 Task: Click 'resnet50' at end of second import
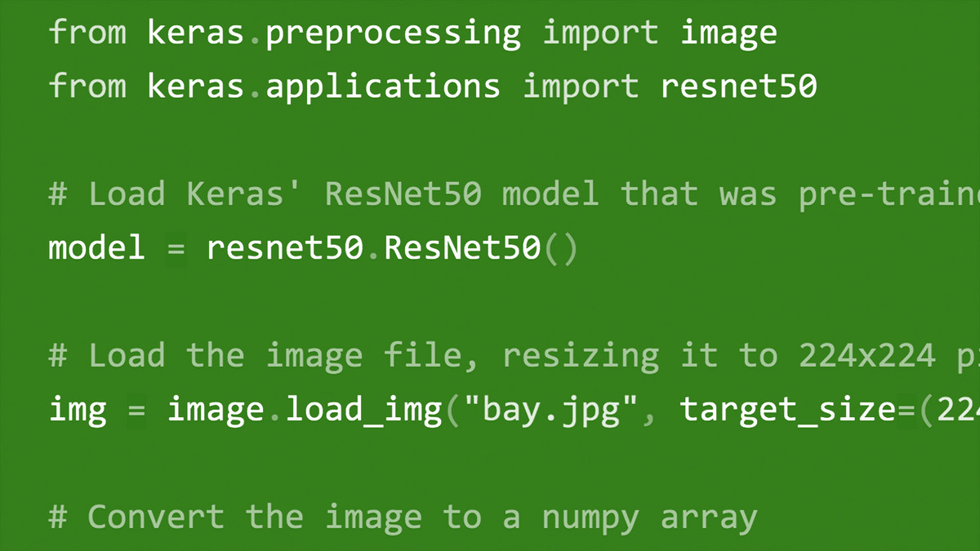tap(738, 86)
